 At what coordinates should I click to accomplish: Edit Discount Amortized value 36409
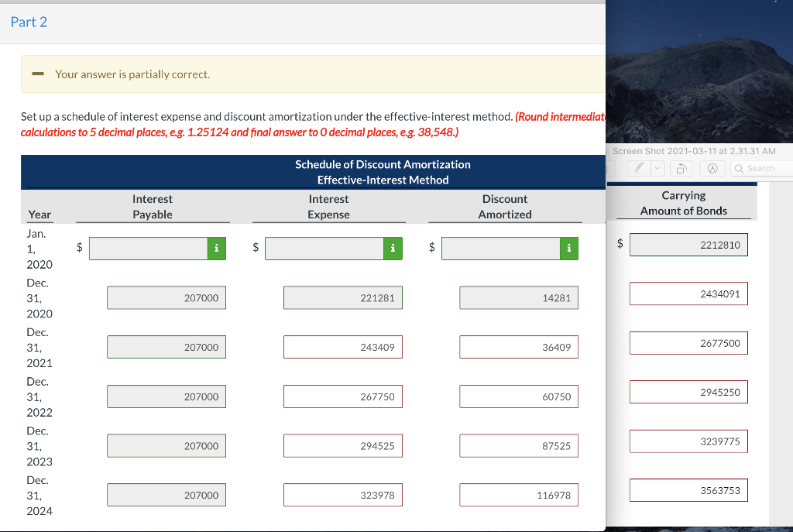(519, 347)
